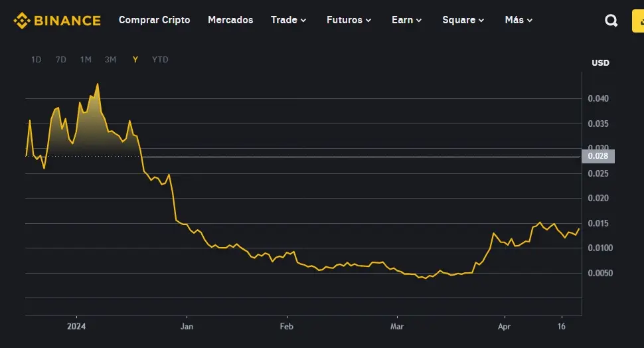Viewport: 644px width, 348px height.
Task: Select the Y yearly range
Action: (x=135, y=60)
